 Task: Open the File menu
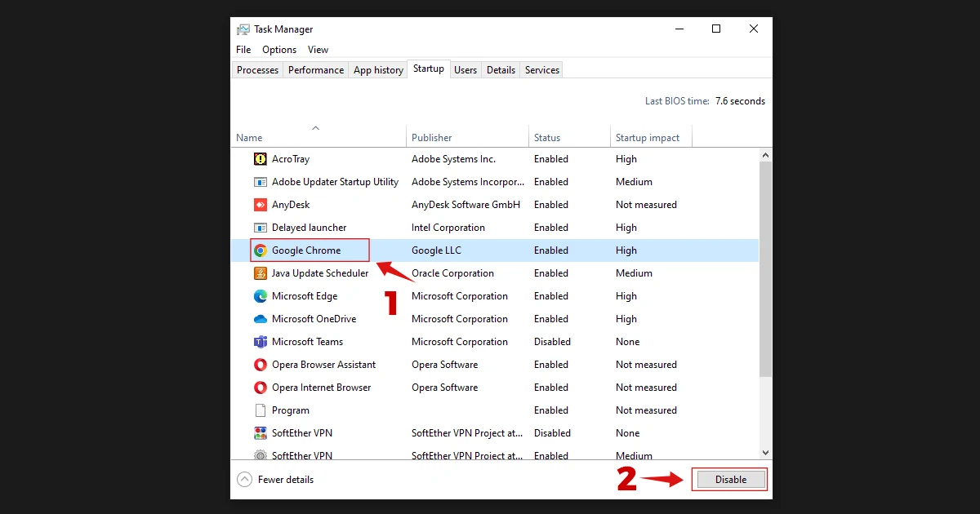[x=243, y=50]
